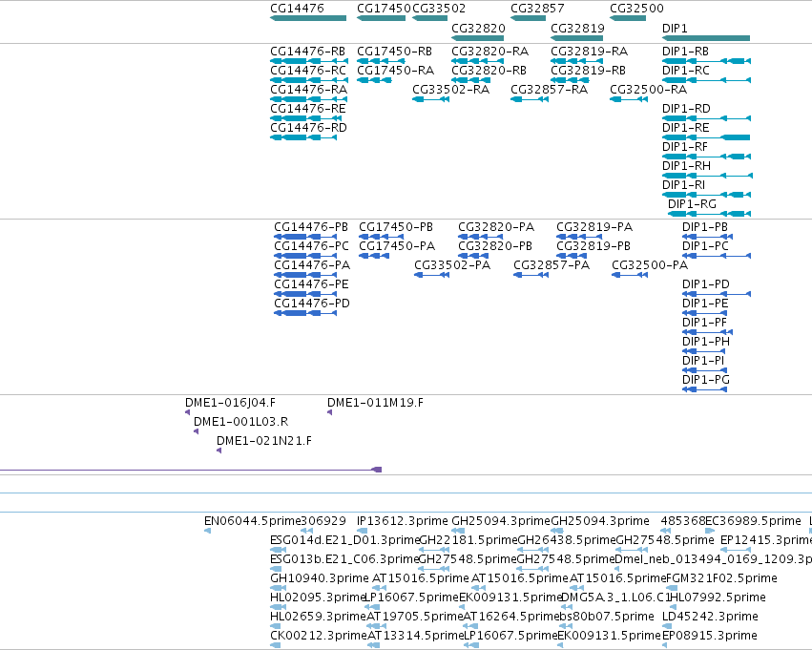Click protein CG14476-PD
This screenshot has height=650, width=812.
[305, 313]
